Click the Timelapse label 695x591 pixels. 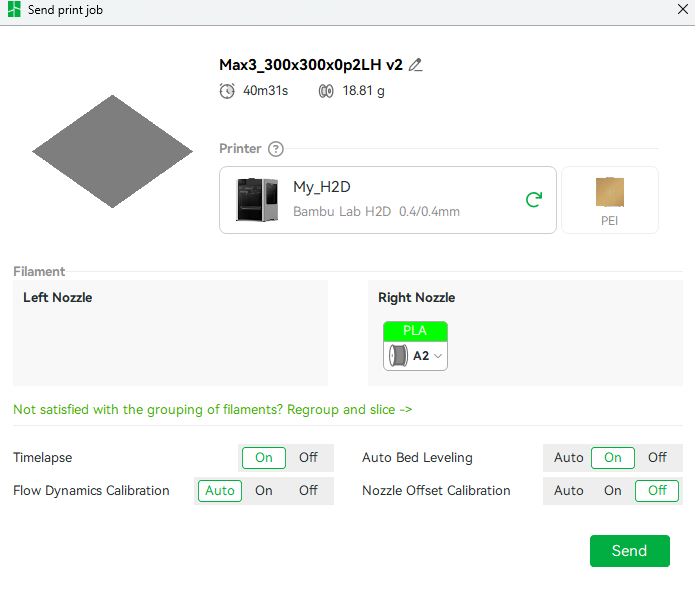(x=43, y=458)
